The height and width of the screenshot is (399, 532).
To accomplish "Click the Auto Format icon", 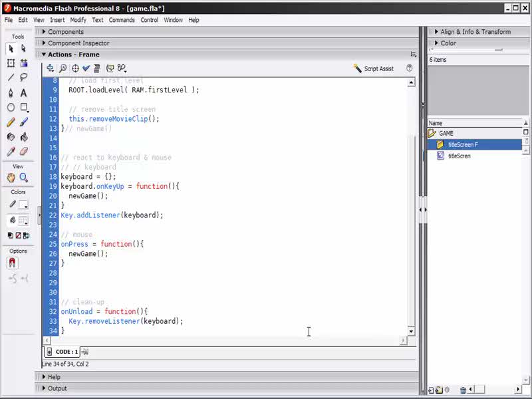I will [x=97, y=68].
